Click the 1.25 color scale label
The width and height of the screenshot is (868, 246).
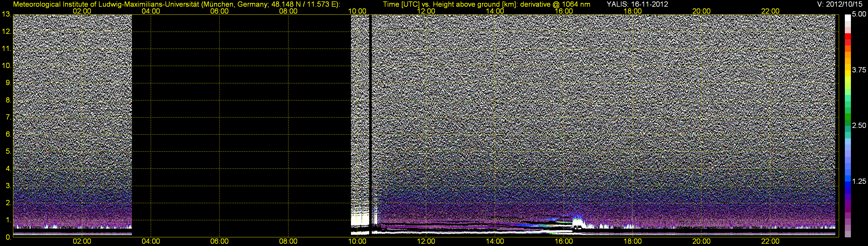click(858, 181)
